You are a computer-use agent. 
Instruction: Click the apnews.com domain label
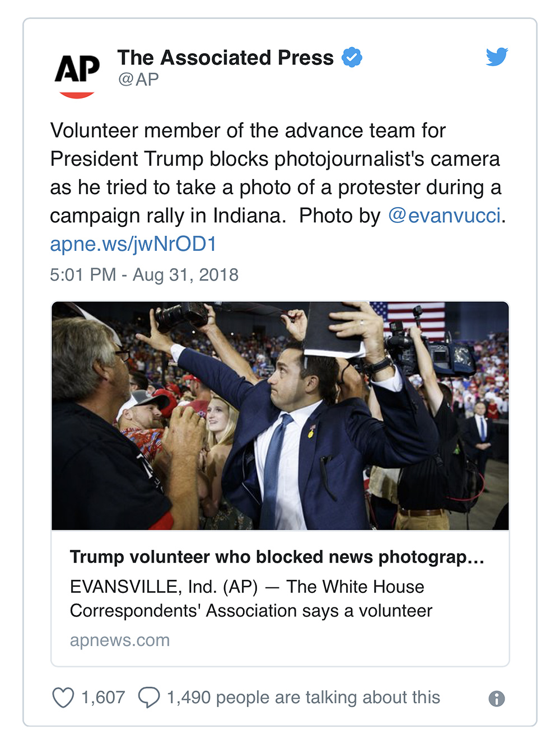120,640
